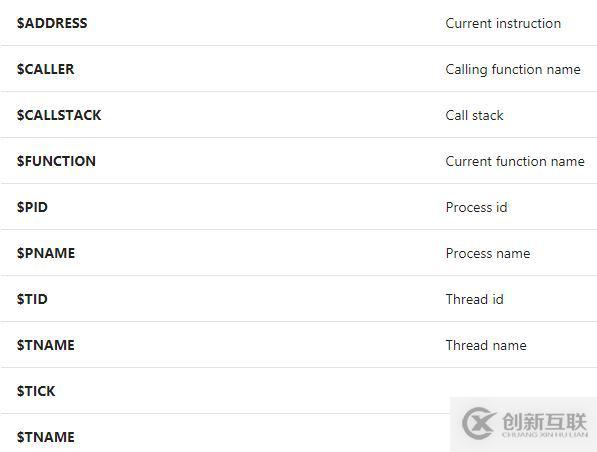Viewport: 597px width, 452px height.
Task: Click the Call stack description
Action: coord(474,115)
